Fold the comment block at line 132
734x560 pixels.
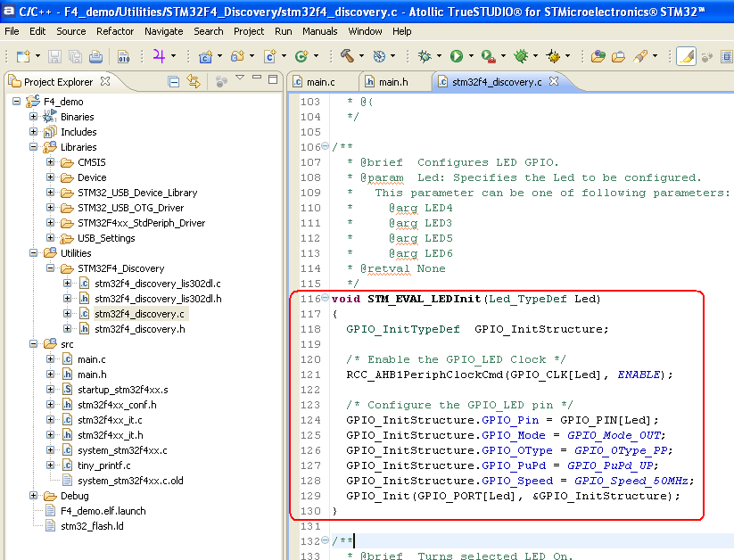[325, 540]
